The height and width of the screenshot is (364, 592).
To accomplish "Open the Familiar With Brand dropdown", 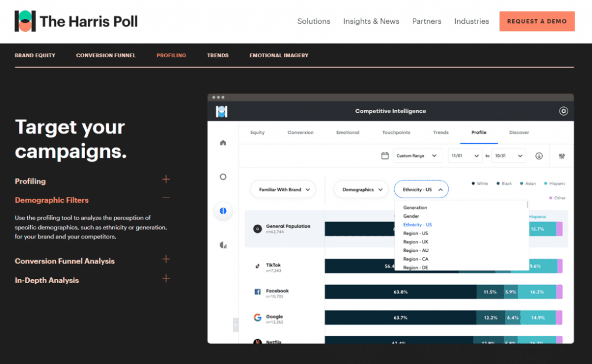I will pyautogui.click(x=283, y=189).
